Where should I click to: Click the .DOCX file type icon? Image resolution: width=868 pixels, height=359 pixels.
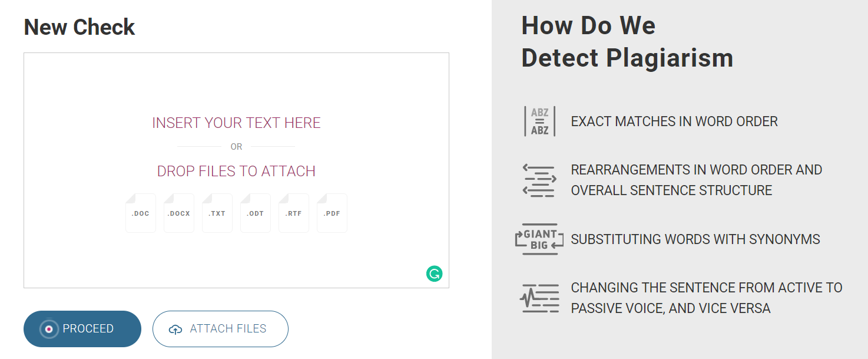(179, 213)
